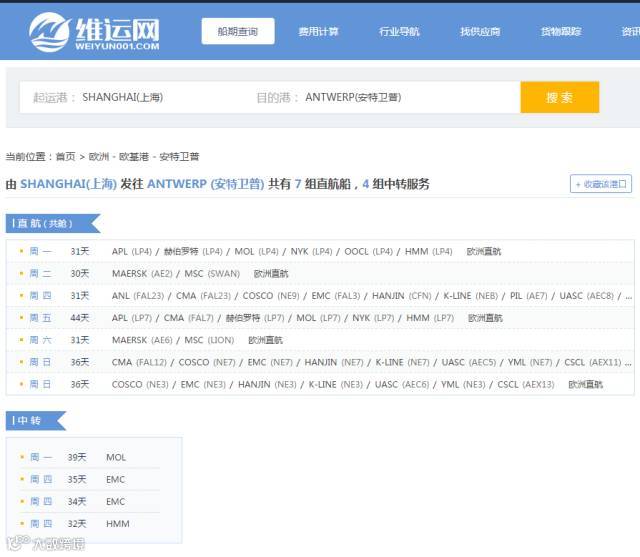Click the orange 搜索 button
The width and height of the screenshot is (640, 557).
pos(560,97)
